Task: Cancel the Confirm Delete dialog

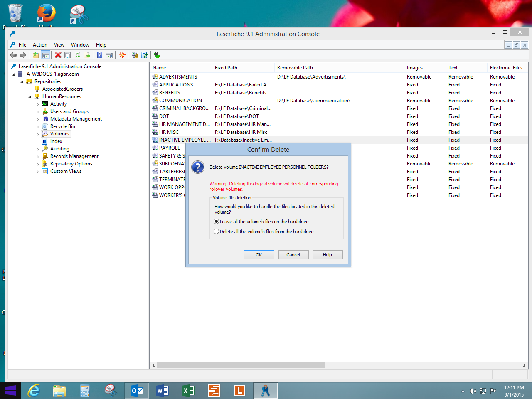Action: pyautogui.click(x=293, y=255)
